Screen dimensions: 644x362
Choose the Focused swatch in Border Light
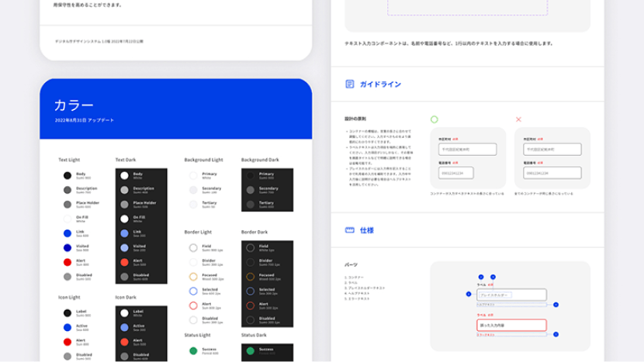pos(193,277)
